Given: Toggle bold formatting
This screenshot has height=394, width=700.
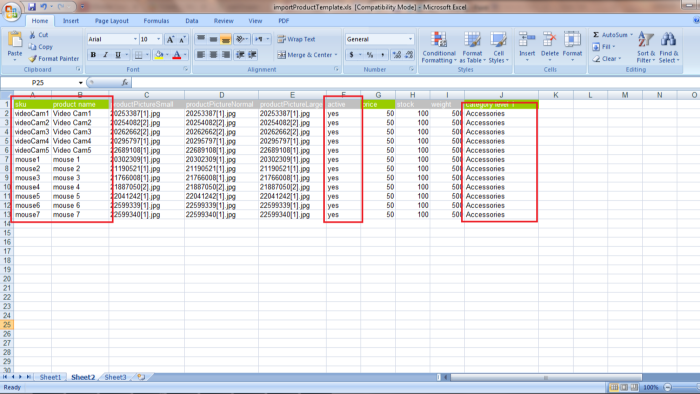Looking at the screenshot, I should [93, 55].
